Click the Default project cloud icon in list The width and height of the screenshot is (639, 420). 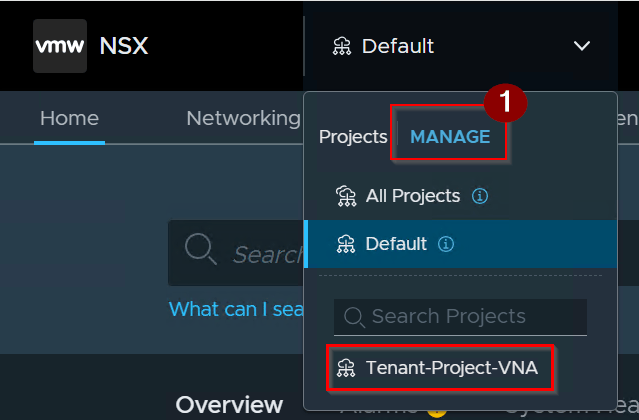tap(346, 244)
